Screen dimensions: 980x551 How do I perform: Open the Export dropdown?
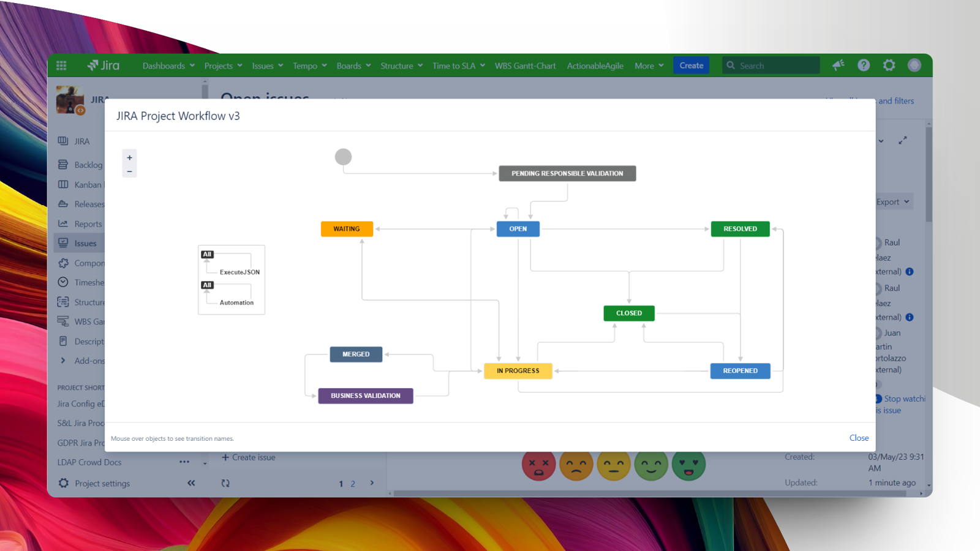coord(893,202)
